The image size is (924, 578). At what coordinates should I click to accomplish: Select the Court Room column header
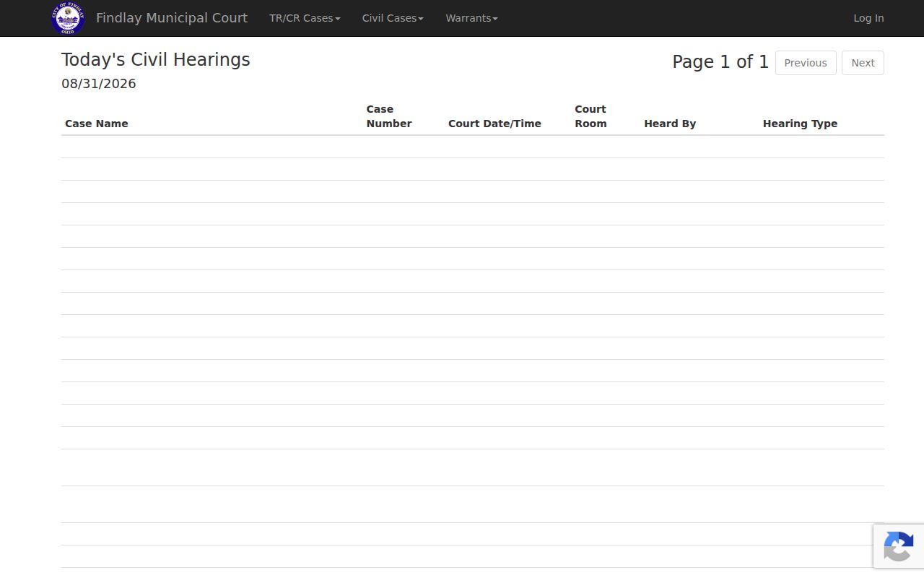point(590,116)
